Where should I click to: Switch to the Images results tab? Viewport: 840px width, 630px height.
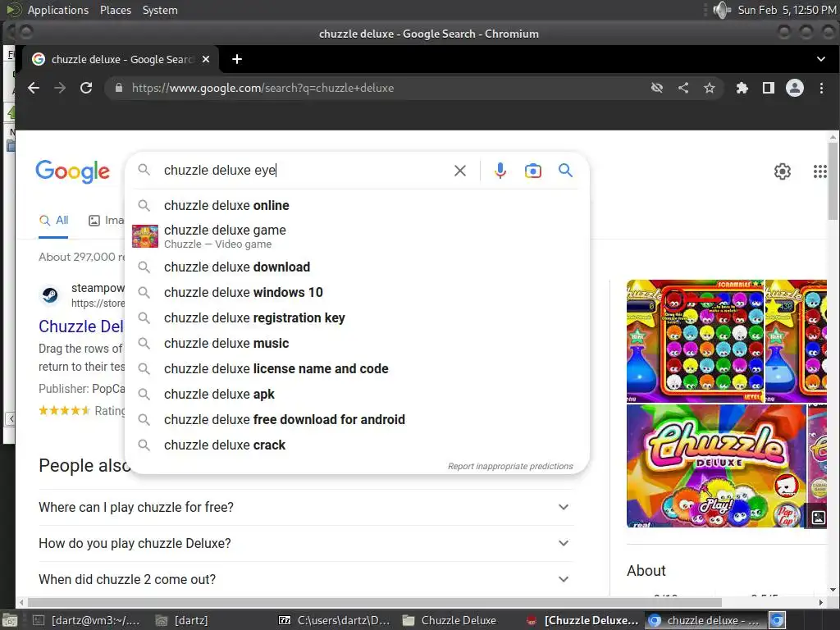[106, 220]
